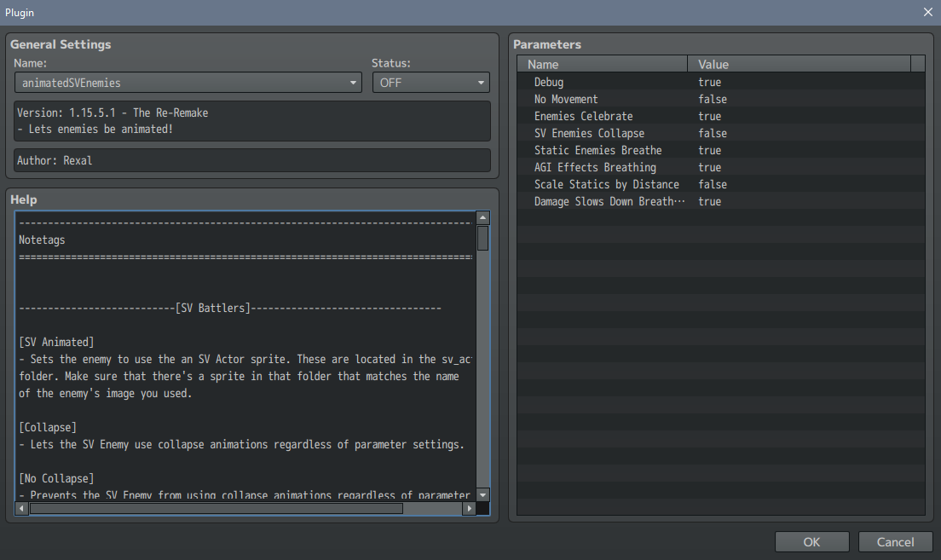
Task: Click the Help horizontal scrollbar thumb
Action: point(216,508)
